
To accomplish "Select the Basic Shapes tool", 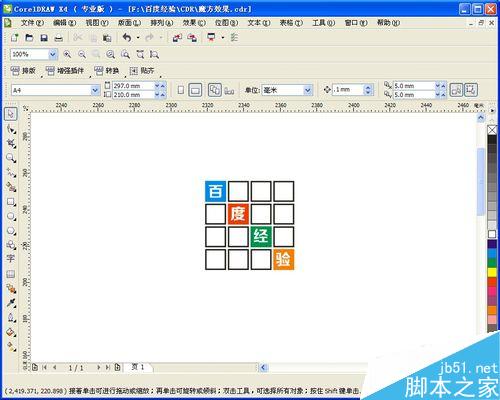I will tap(11, 245).
